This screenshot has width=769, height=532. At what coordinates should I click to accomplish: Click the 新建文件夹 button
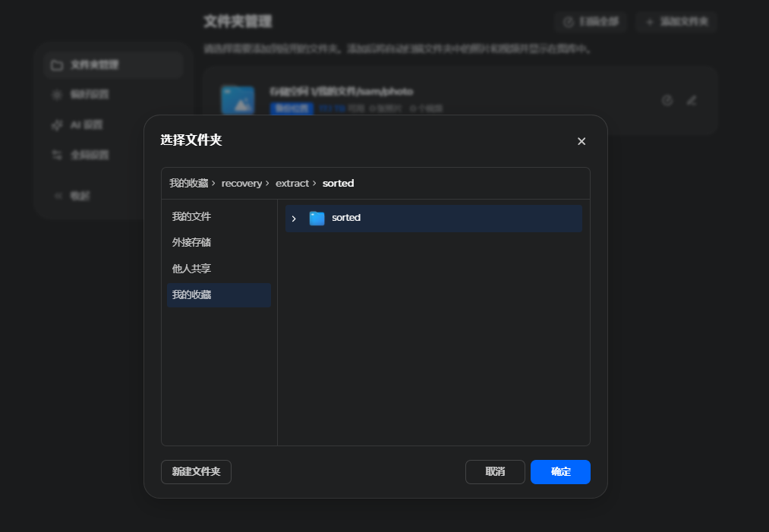196,472
